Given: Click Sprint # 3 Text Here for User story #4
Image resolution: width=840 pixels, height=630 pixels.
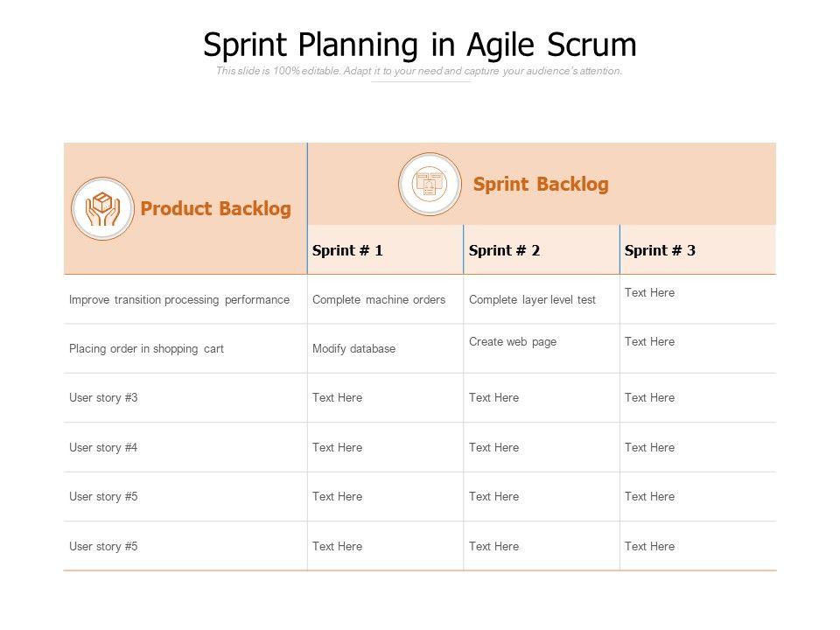Looking at the screenshot, I should click(x=649, y=447).
